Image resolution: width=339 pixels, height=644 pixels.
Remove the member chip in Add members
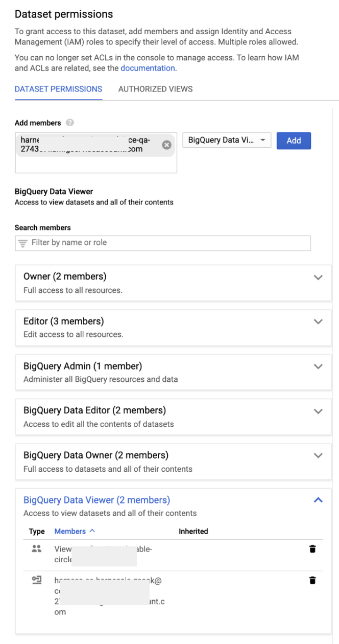tap(166, 145)
